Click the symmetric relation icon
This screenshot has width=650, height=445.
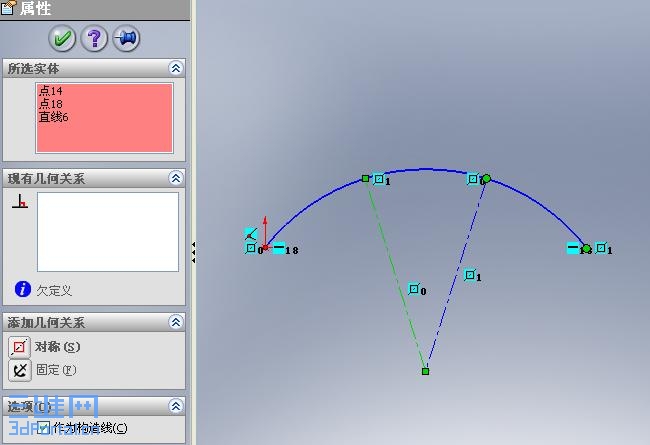[x=19, y=347]
